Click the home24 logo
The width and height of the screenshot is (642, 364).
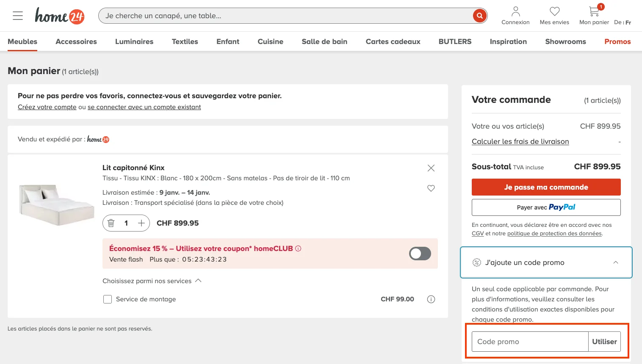coord(59,16)
